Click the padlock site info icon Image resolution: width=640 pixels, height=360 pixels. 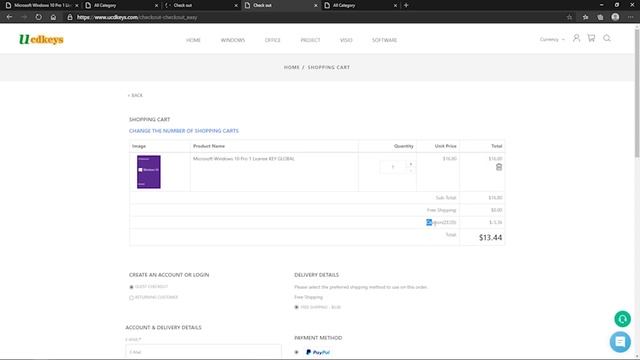click(70, 17)
